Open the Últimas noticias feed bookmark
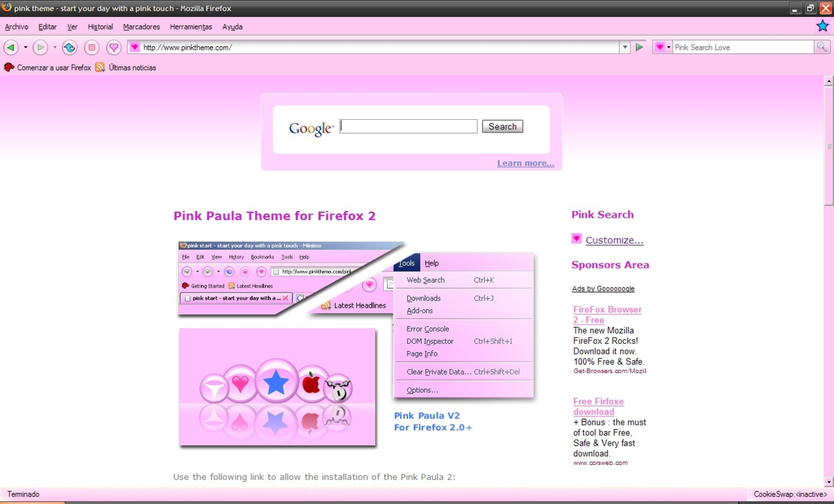The image size is (834, 504). pyautogui.click(x=125, y=67)
